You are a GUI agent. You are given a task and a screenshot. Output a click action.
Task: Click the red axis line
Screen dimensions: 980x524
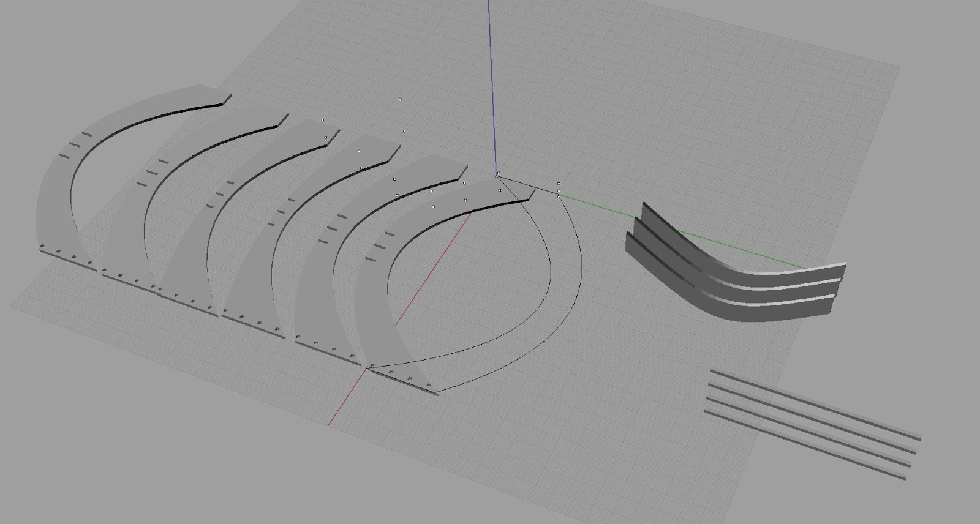[398, 318]
